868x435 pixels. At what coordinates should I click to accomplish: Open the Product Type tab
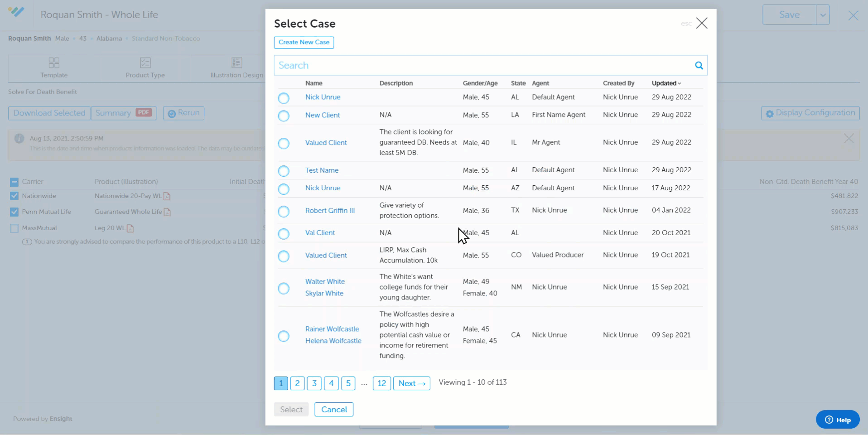tap(145, 68)
